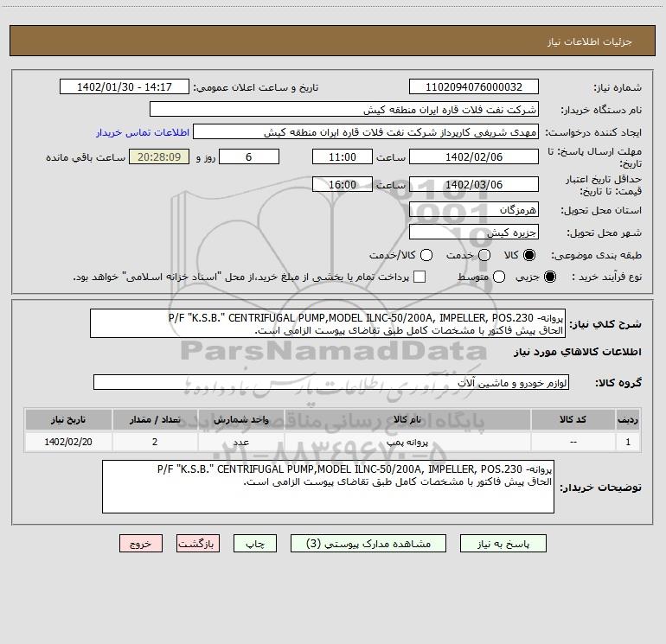Viewport: 666px width, 644px height.
Task: Click the چاپ print button
Action: click(x=255, y=544)
